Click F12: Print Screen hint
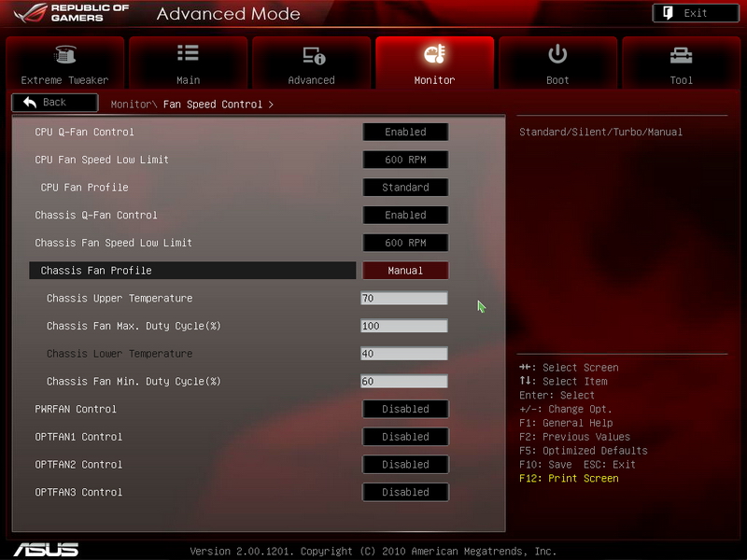Viewport: 747px width, 560px height. (x=569, y=478)
